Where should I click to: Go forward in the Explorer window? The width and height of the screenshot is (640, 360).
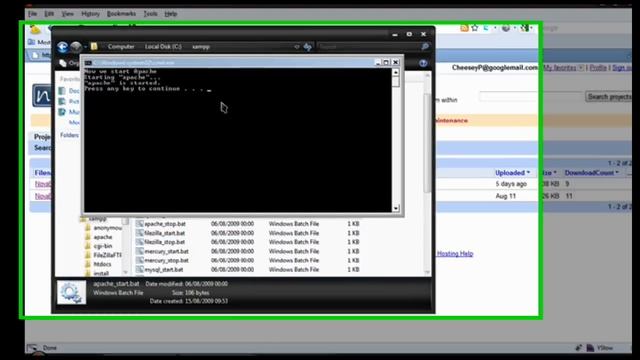[x=76, y=47]
